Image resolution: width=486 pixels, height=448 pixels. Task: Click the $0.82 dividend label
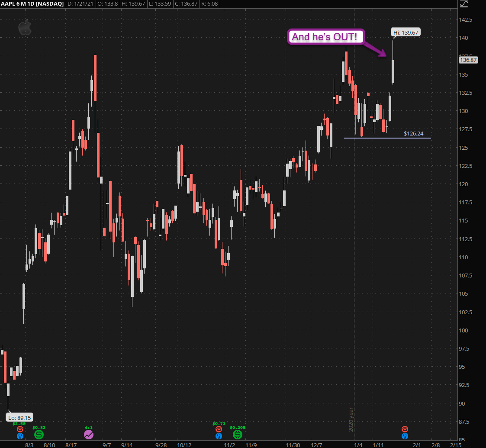(39, 428)
